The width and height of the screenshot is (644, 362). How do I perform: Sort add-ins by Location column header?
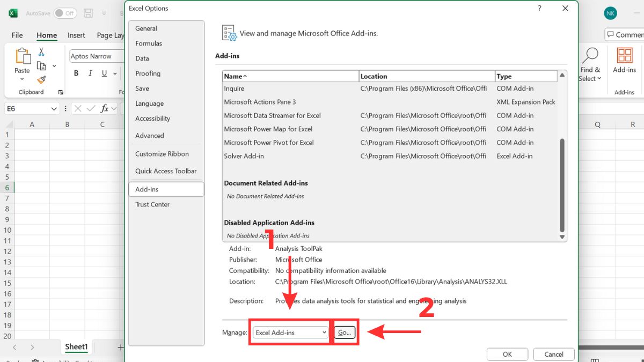click(427, 76)
